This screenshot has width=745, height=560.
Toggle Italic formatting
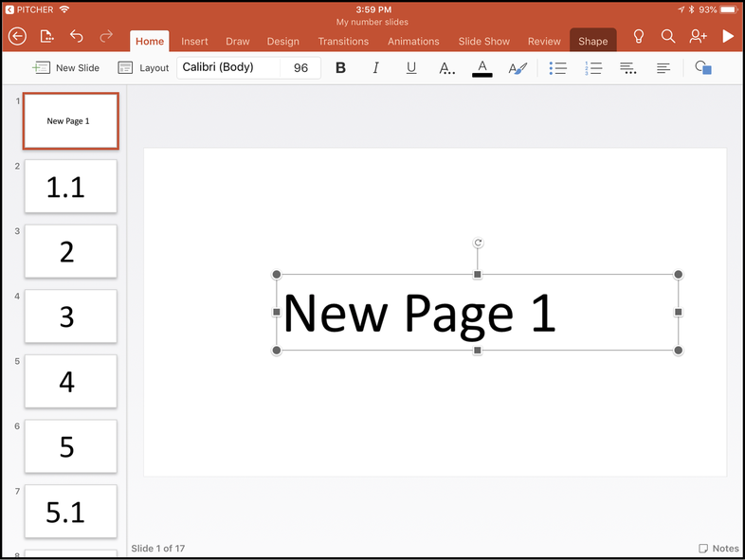375,68
